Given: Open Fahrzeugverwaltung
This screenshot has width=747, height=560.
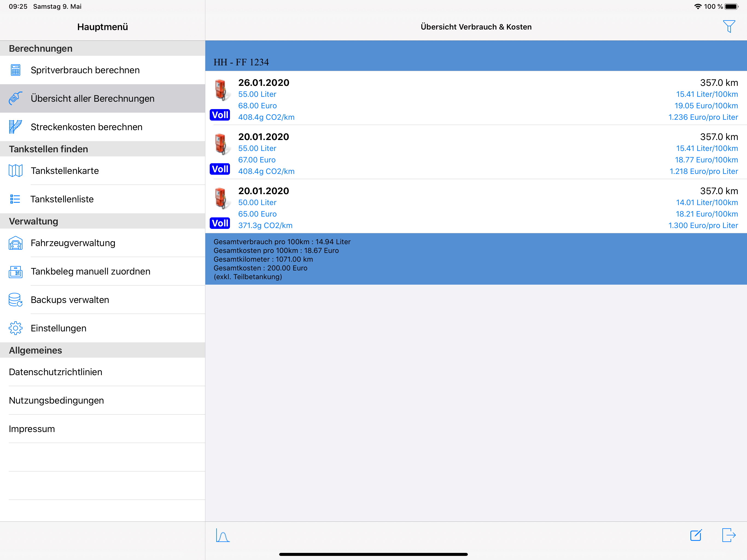Looking at the screenshot, I should coord(103,243).
